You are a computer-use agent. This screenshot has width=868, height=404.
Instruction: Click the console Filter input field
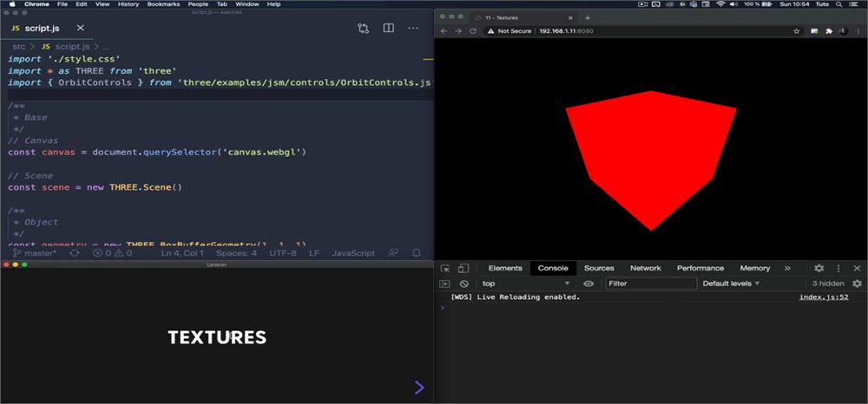[x=651, y=283]
